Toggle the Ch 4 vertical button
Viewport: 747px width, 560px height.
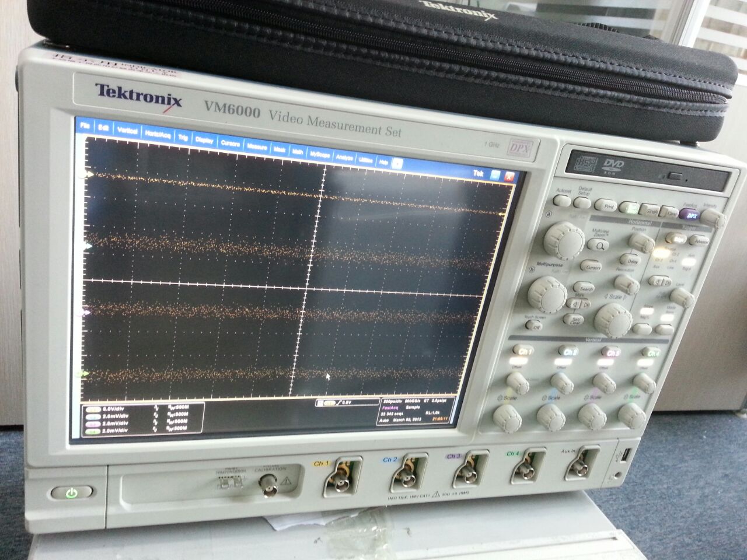[x=651, y=352]
